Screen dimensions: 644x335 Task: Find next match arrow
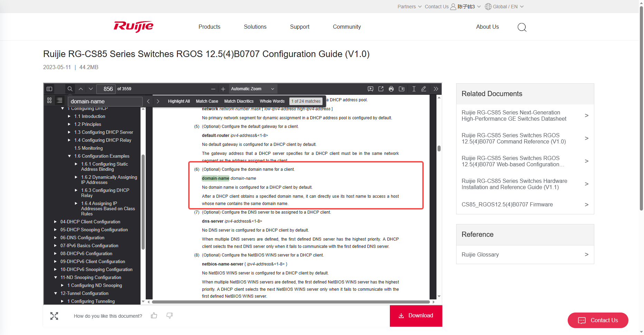158,101
